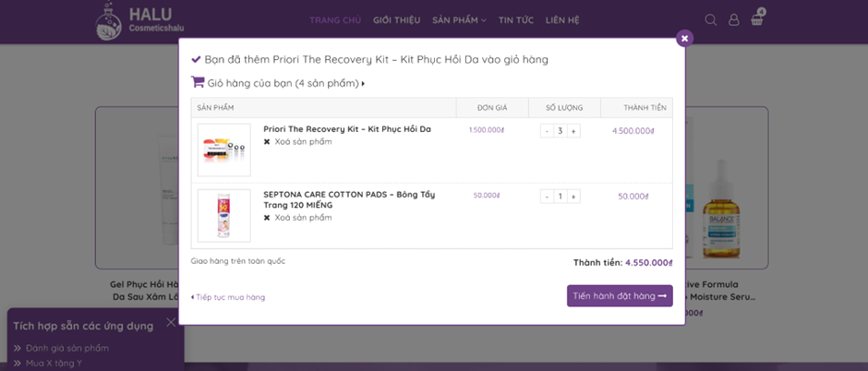Screen dimensions: 868x371
Task: Click the cart icon beside Giỏ hàng của bạn
Action: pos(197,82)
